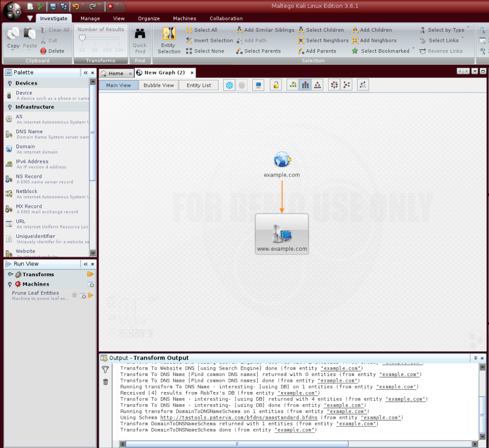Click the filter funnel icon in Output panel
489x448 pixels.
(x=105, y=370)
